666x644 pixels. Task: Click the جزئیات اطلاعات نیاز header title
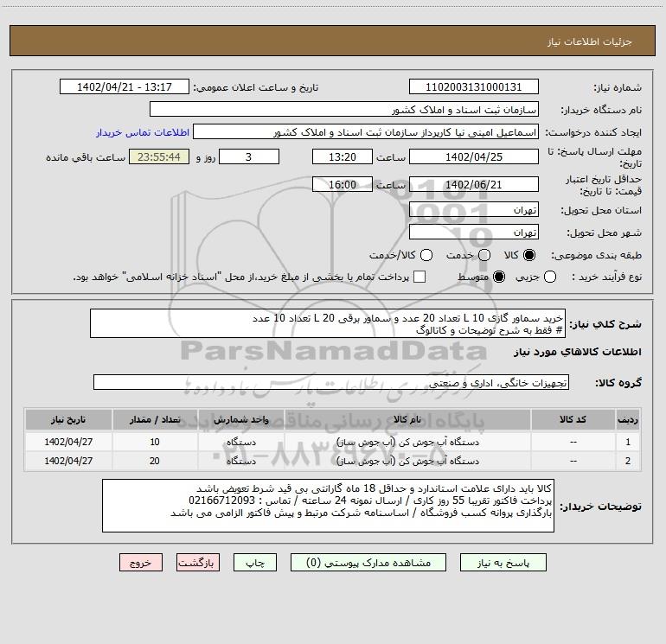coord(590,41)
